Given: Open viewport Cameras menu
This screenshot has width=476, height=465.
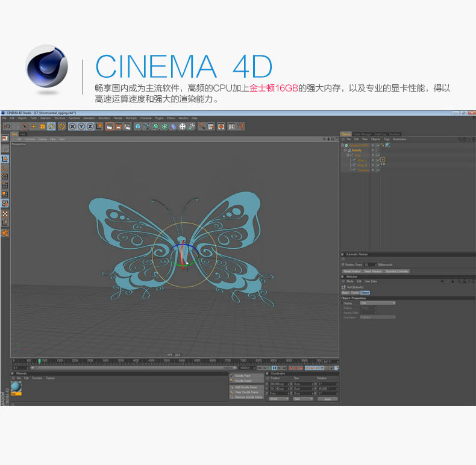Looking at the screenshot, I should [x=30, y=139].
